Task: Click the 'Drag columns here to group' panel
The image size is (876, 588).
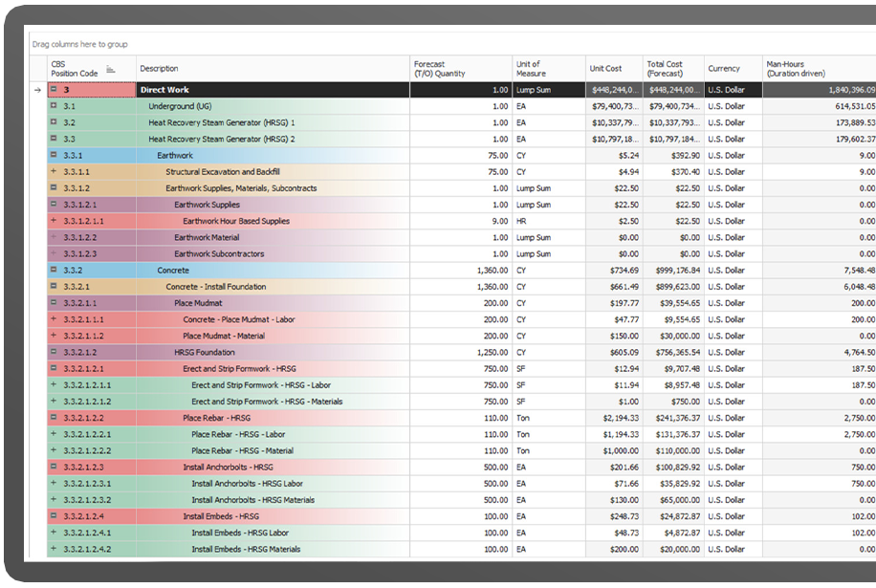Action: pyautogui.click(x=452, y=44)
